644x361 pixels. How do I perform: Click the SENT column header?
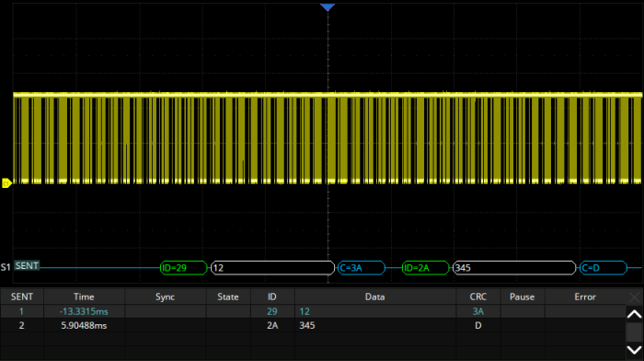22,297
